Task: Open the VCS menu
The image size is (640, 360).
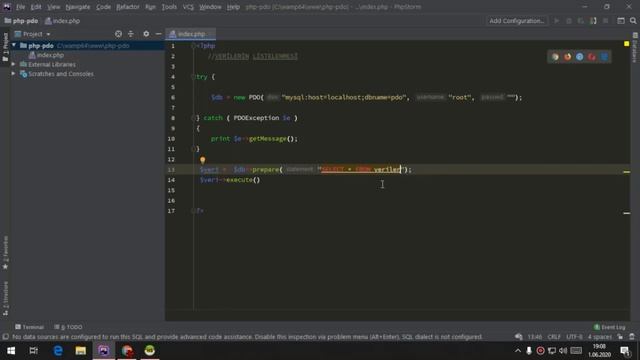Action: pyautogui.click(x=188, y=7)
